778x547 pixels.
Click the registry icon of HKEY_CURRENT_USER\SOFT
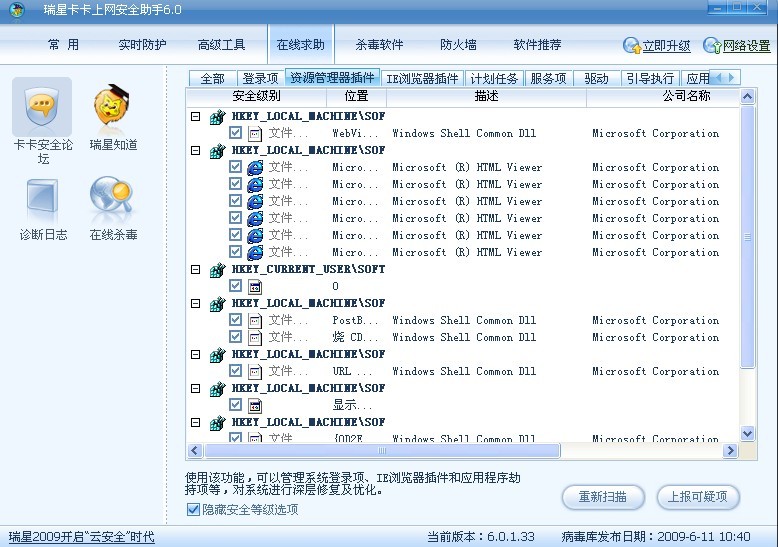(217, 270)
